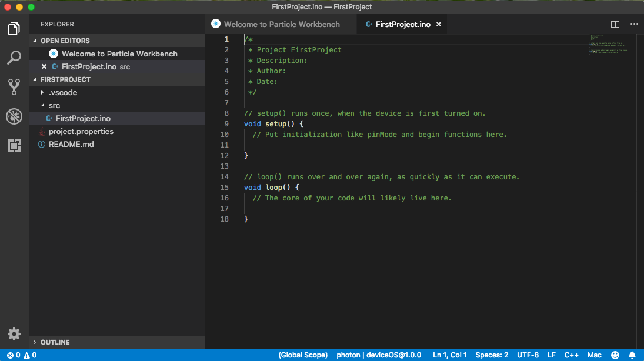Click the warnings count in status bar
644x361 pixels.
pos(30,355)
